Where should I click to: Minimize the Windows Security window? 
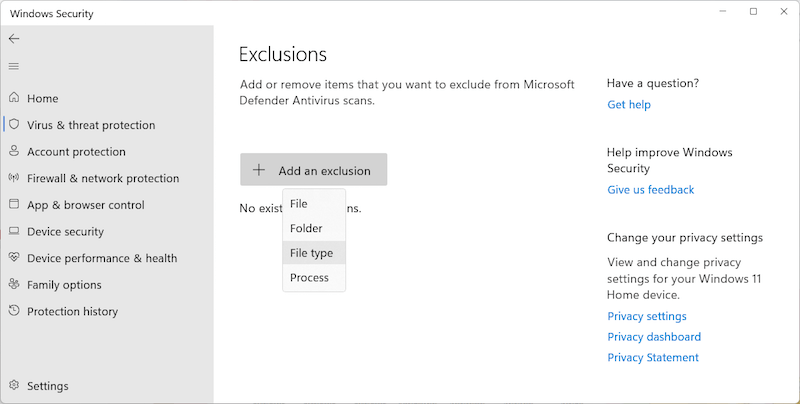(722, 12)
